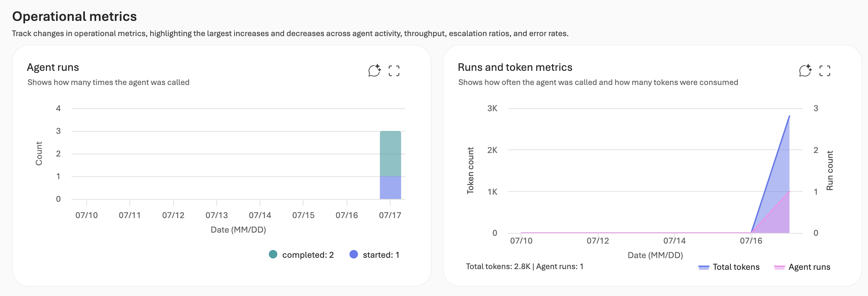This screenshot has height=296, width=868.
Task: Click the pink Agent runs swatch
Action: (780, 267)
